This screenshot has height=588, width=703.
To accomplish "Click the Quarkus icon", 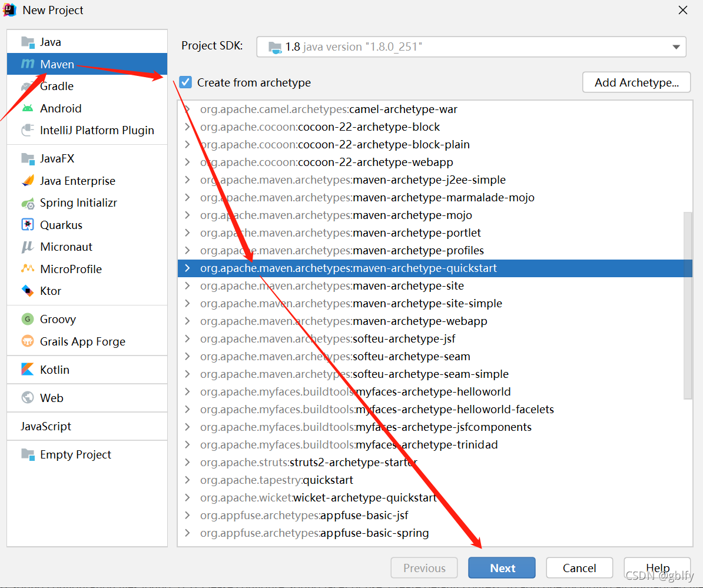I will [28, 225].
